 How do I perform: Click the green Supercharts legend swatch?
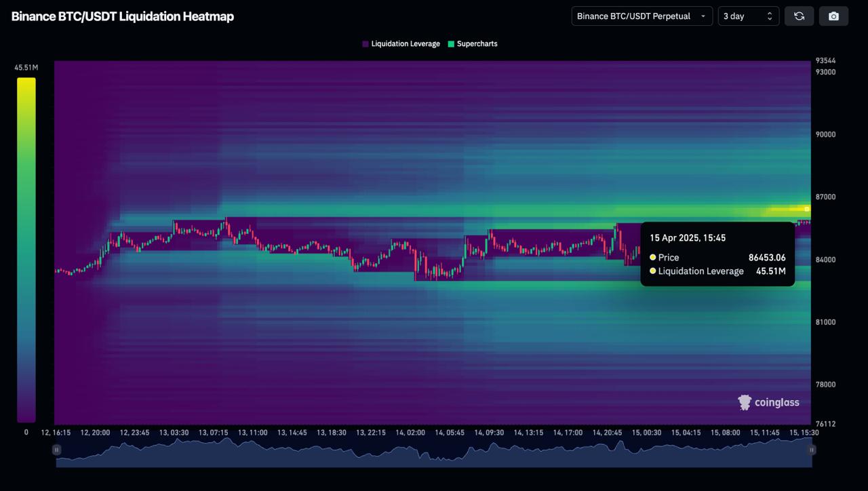click(451, 43)
